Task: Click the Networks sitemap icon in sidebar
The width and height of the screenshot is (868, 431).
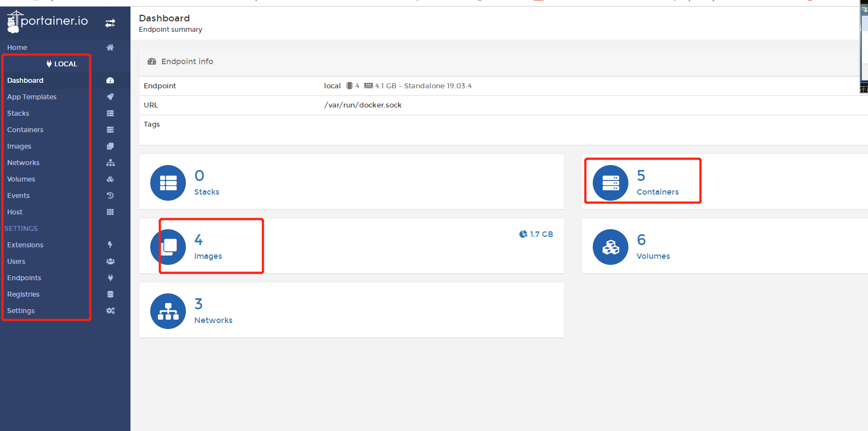Action: click(110, 163)
